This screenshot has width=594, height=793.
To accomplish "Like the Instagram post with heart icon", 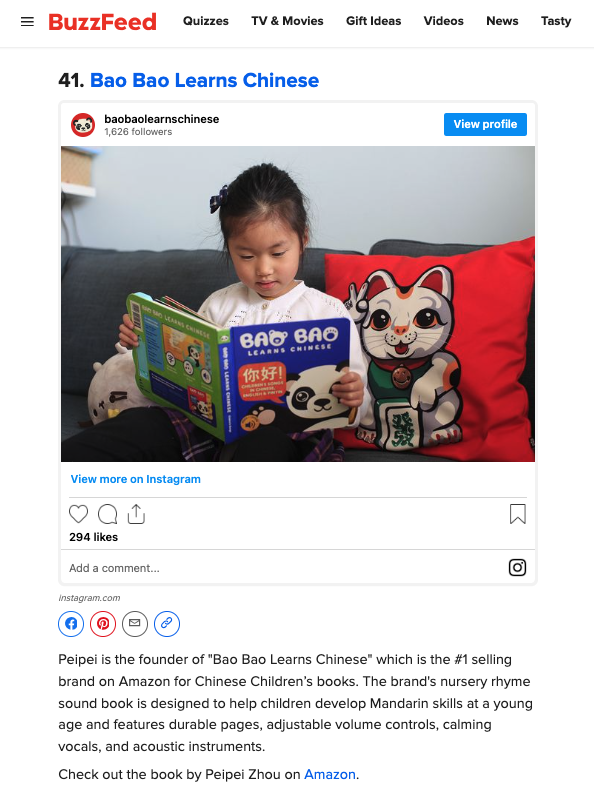I will (x=78, y=514).
